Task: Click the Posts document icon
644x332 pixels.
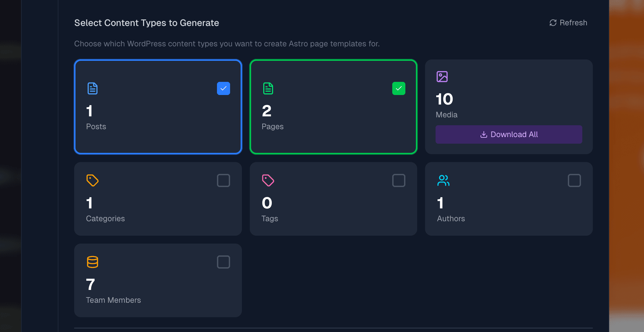Action: point(93,88)
